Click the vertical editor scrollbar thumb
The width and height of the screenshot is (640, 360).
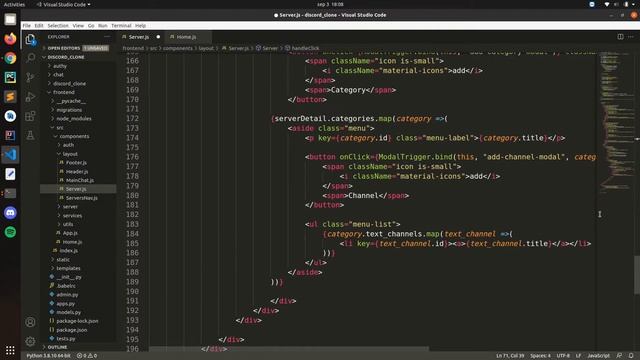637,274
